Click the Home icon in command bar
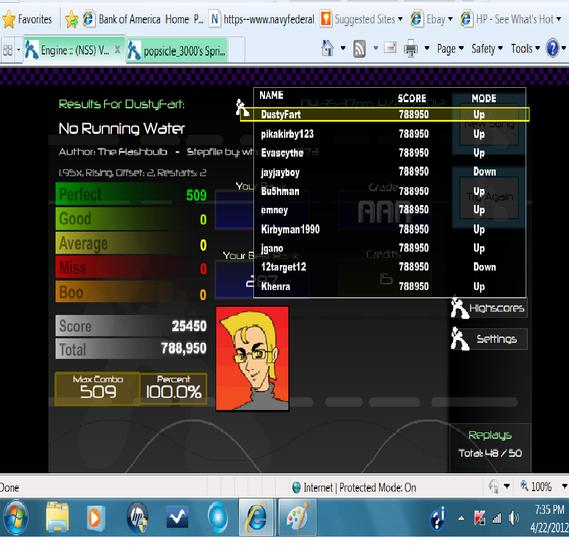This screenshot has height=560, width=569. (x=328, y=48)
